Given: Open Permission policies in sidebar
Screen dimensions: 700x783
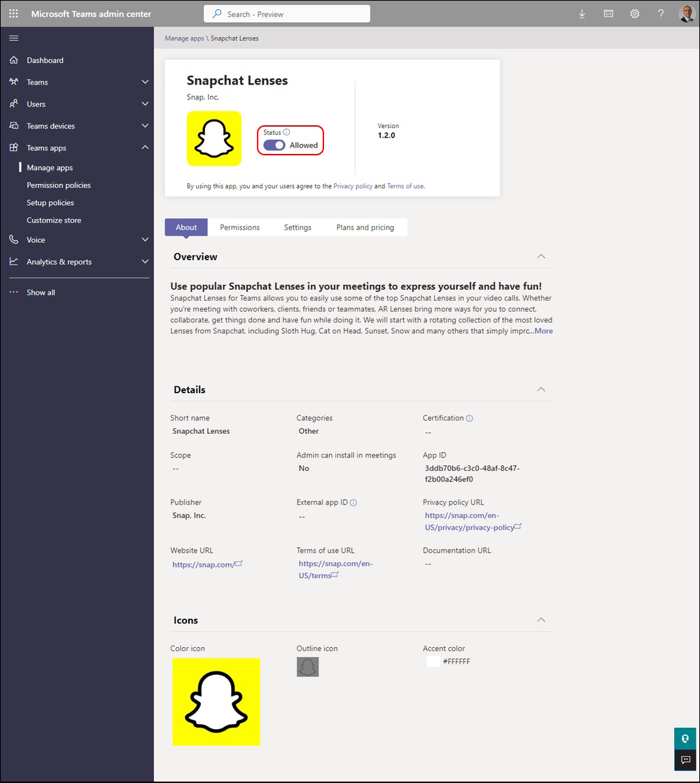Looking at the screenshot, I should 59,185.
